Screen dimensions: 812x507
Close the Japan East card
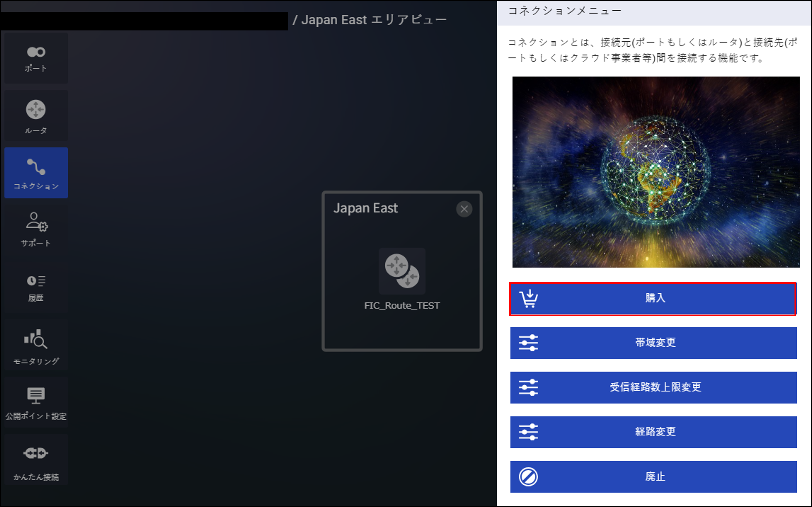[x=464, y=209]
